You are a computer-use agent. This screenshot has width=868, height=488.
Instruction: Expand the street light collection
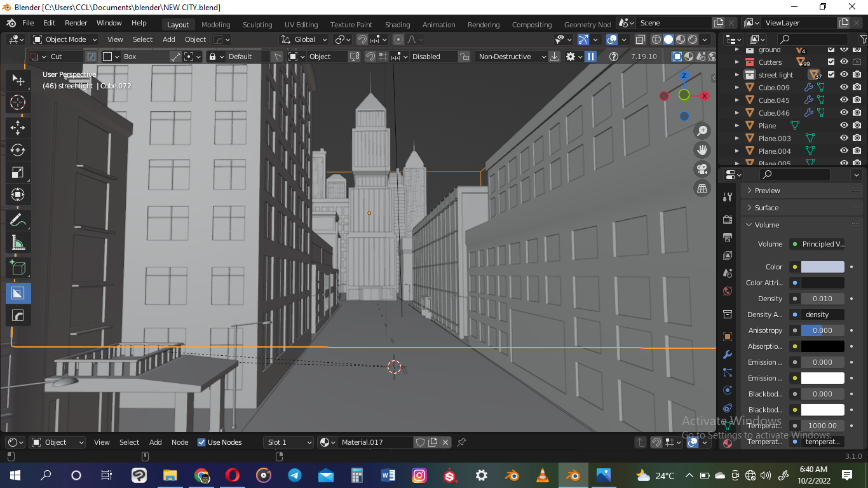737,75
